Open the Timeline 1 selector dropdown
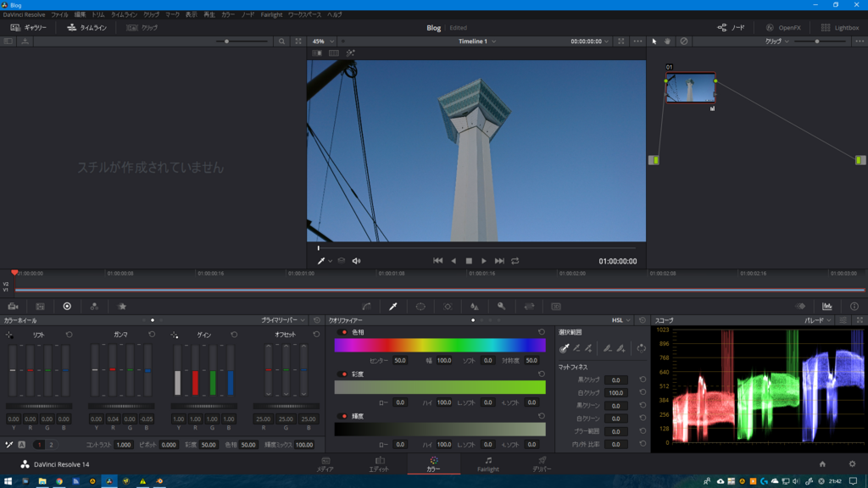The height and width of the screenshot is (488, 868). (476, 42)
